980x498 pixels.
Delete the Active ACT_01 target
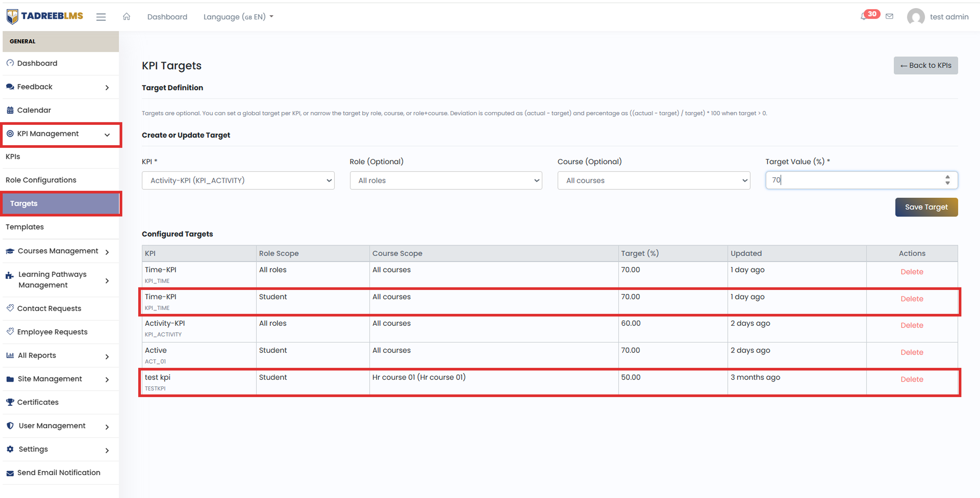pos(912,352)
